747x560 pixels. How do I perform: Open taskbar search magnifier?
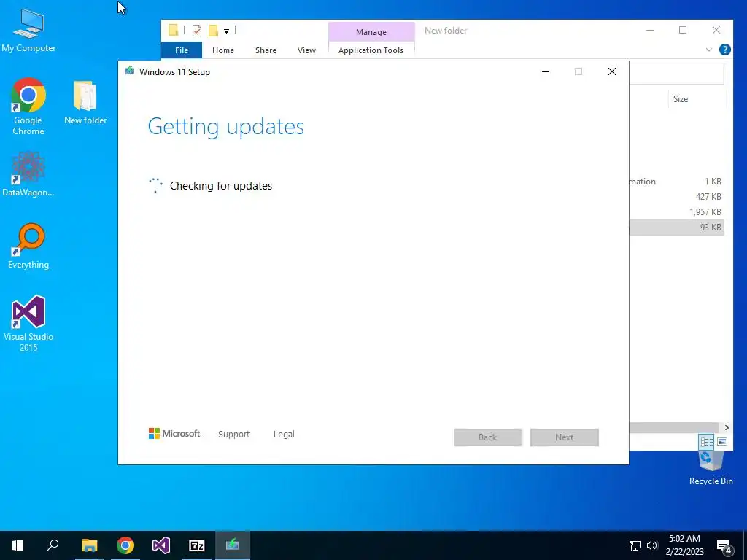pos(53,545)
